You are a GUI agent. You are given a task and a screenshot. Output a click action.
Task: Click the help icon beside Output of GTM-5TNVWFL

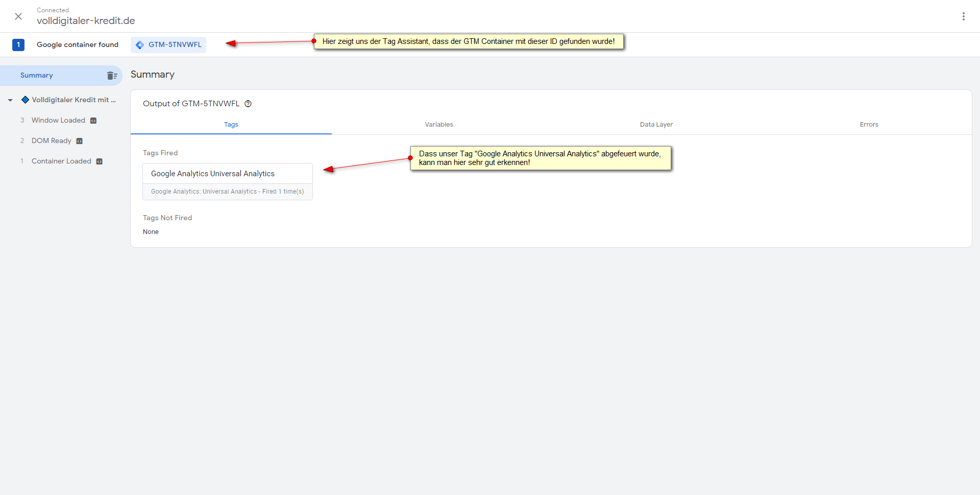[x=248, y=104]
